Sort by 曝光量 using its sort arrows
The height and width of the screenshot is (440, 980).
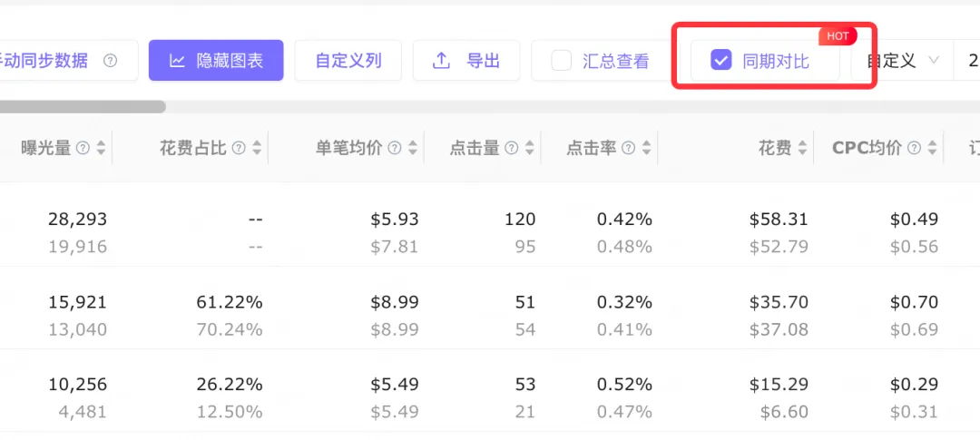click(x=101, y=148)
